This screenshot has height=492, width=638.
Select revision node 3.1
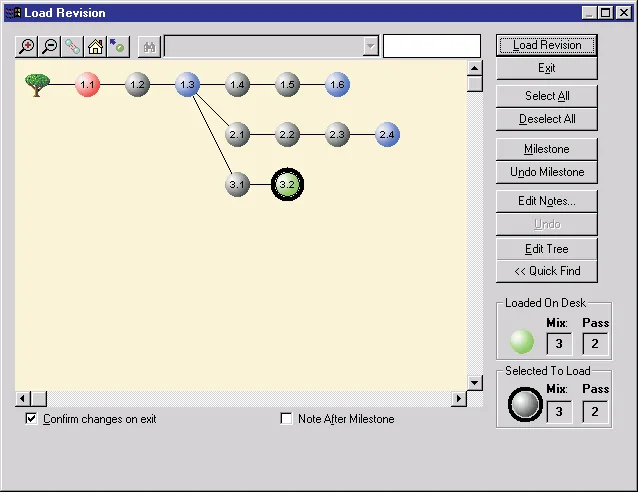point(237,184)
